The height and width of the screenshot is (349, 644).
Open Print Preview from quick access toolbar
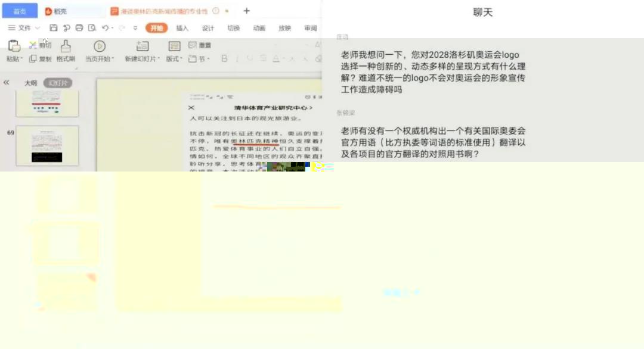coord(92,27)
